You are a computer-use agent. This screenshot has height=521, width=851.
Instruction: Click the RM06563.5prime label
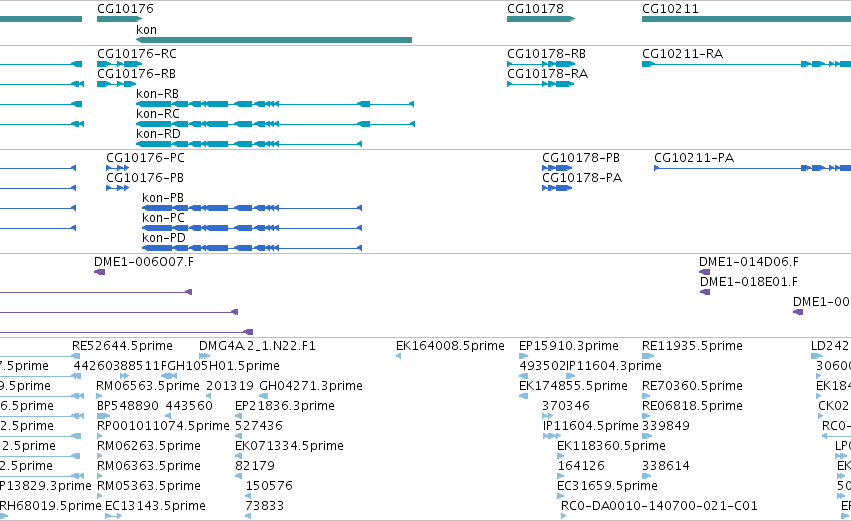coord(148,386)
